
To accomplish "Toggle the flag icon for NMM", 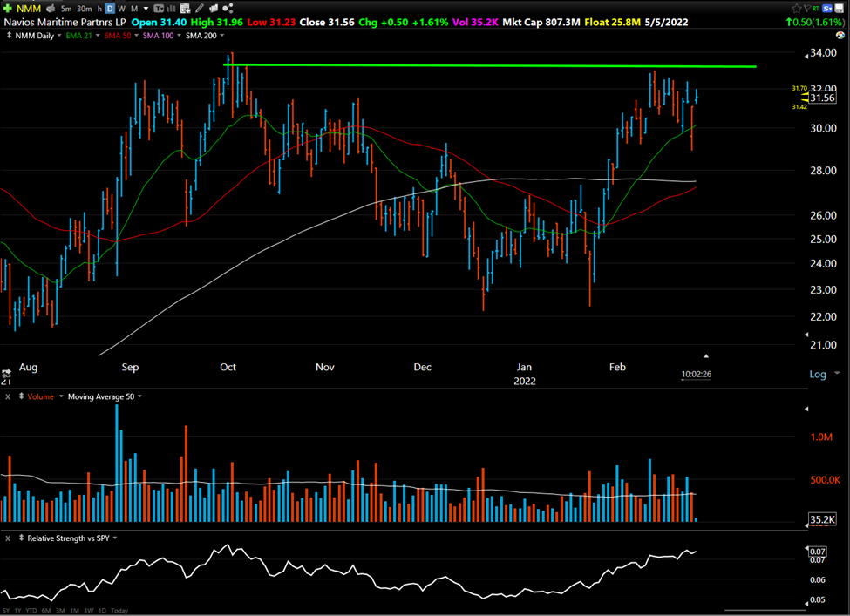I will tap(806, 8).
